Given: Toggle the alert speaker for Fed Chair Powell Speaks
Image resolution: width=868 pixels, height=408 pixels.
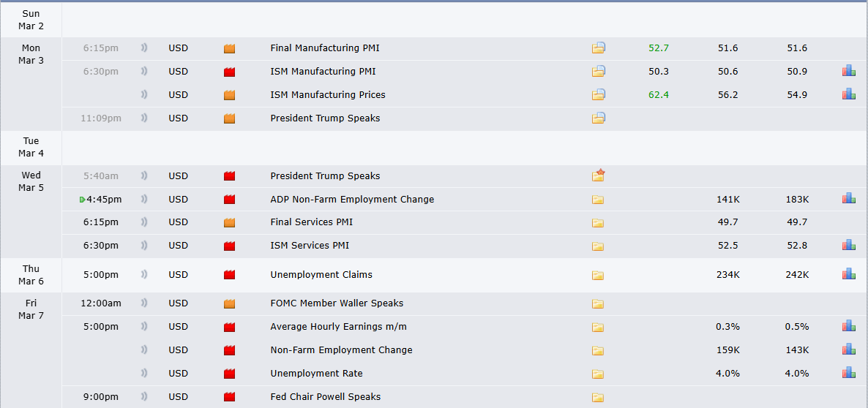Looking at the screenshot, I should [x=144, y=397].
